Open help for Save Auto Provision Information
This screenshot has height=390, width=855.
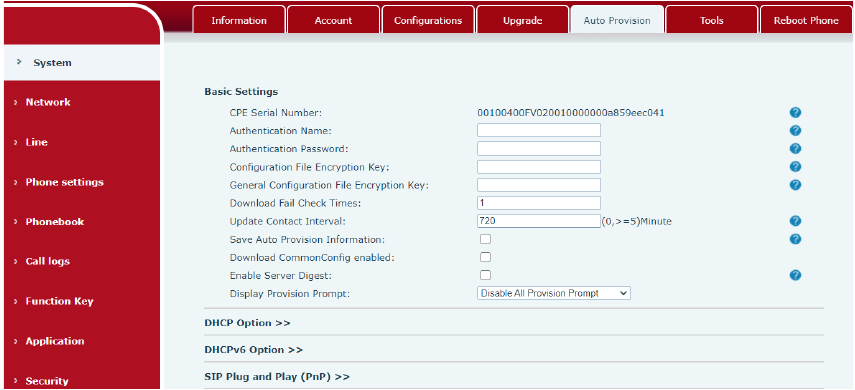(x=795, y=239)
